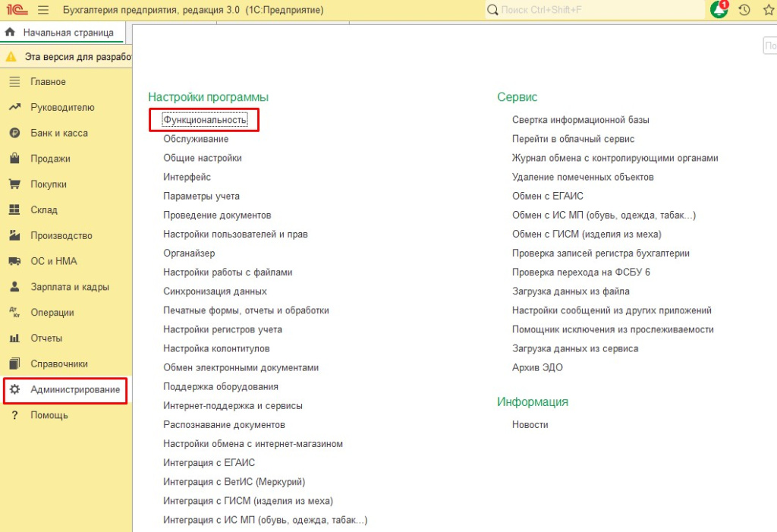Click the 1C logo icon
Screen dimensions: 777x532
(17, 10)
